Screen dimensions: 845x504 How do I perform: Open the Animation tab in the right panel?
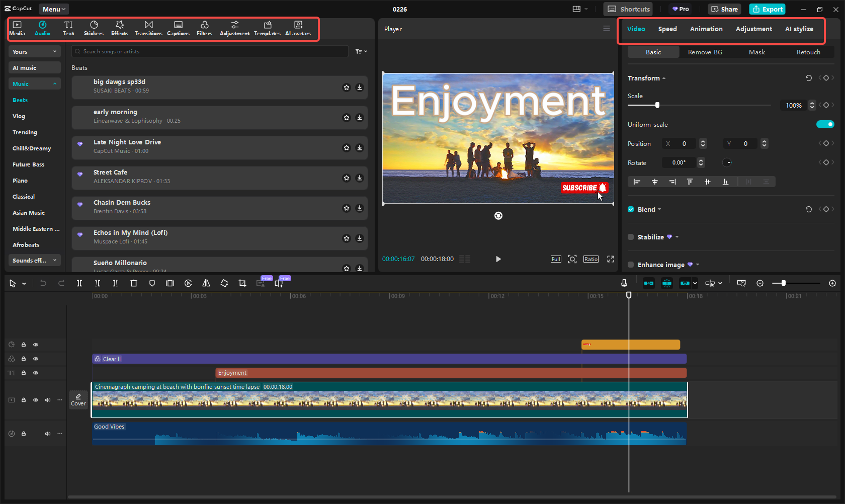(706, 29)
